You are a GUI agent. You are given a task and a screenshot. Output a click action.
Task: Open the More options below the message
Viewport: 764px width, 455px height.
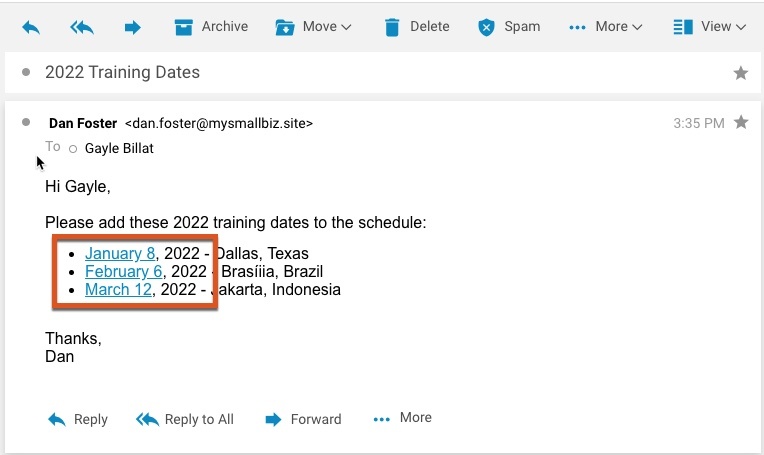(x=402, y=418)
